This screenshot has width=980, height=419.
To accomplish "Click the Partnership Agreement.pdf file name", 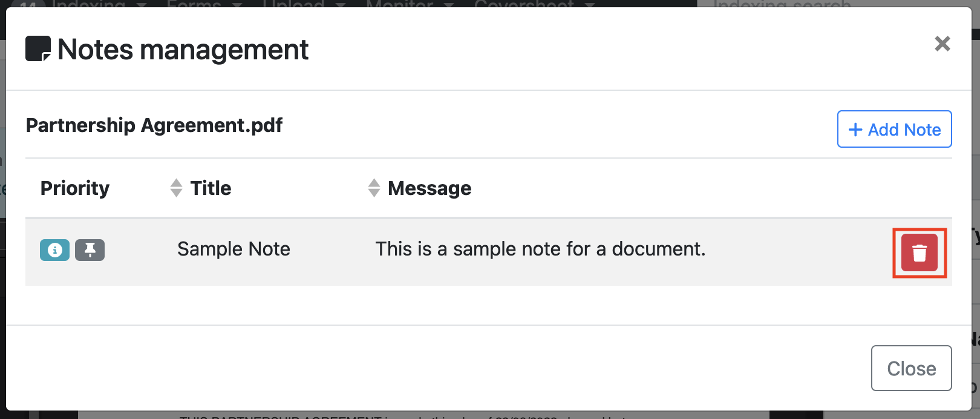I will click(154, 125).
